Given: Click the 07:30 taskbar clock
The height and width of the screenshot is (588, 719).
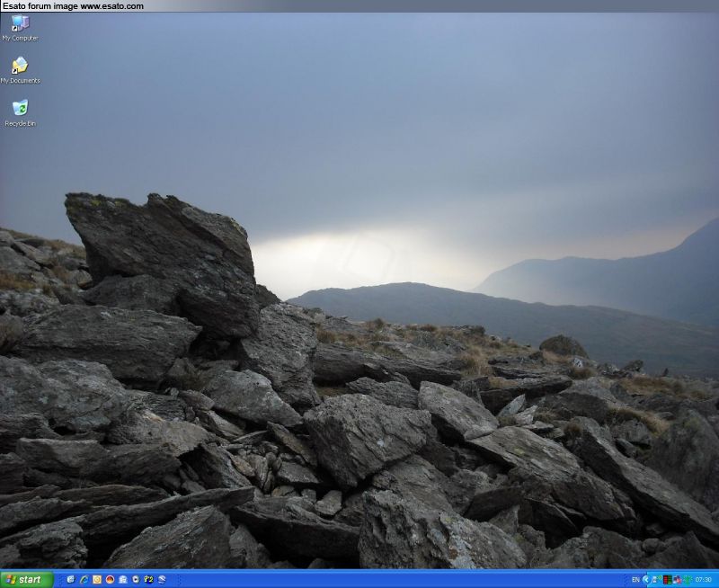Looking at the screenshot, I should [x=704, y=580].
